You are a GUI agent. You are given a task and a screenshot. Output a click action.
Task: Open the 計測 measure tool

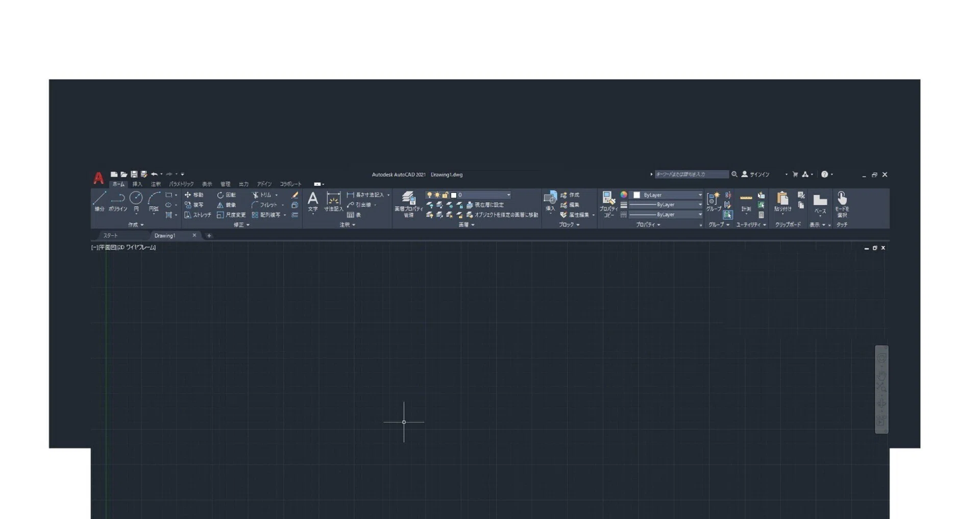click(x=746, y=202)
